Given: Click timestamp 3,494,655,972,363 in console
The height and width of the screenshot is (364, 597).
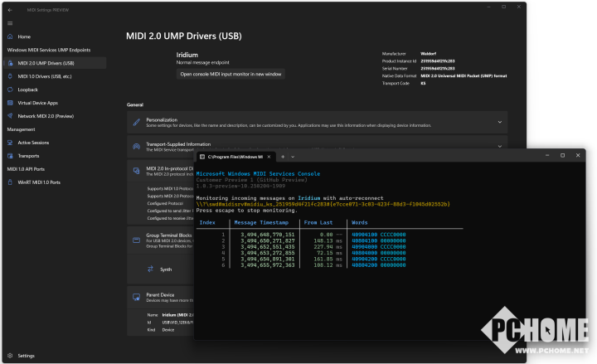Looking at the screenshot, I should tap(267, 265).
